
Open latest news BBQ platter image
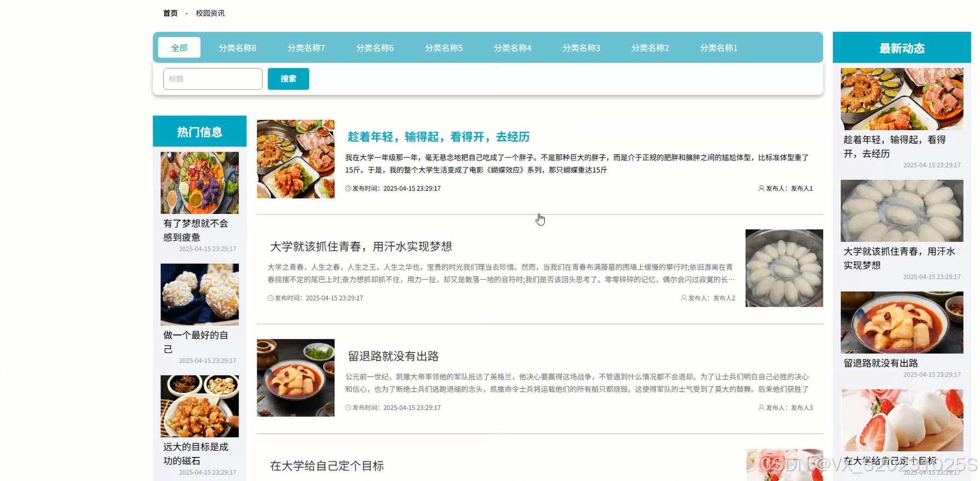(902, 99)
